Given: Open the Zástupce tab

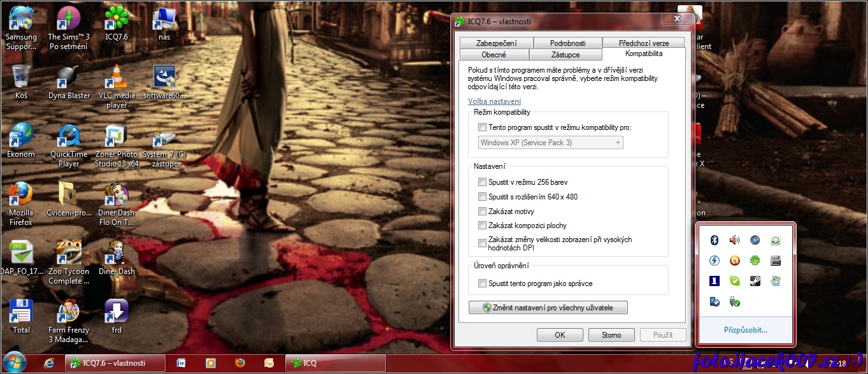Looking at the screenshot, I should 565,55.
